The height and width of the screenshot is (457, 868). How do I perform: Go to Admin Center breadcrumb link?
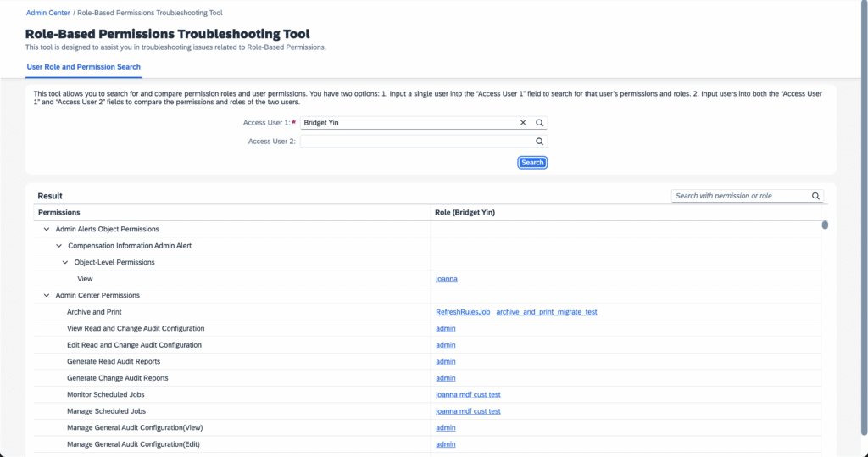(x=48, y=12)
